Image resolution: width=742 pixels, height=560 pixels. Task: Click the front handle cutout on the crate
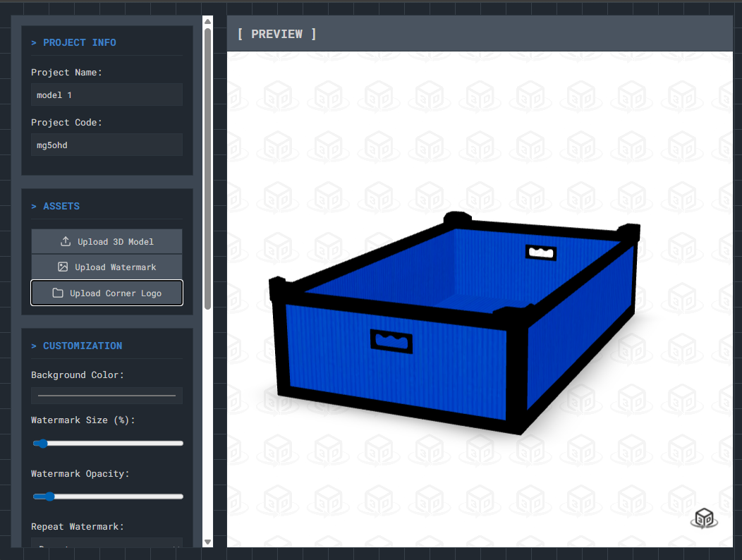391,341
